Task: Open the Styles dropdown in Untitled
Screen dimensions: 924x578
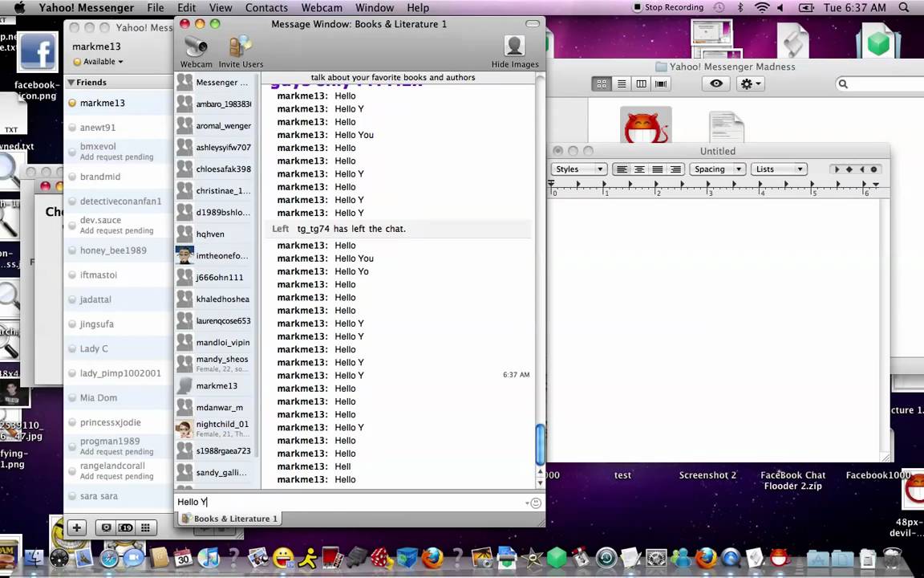Action: [x=578, y=169]
